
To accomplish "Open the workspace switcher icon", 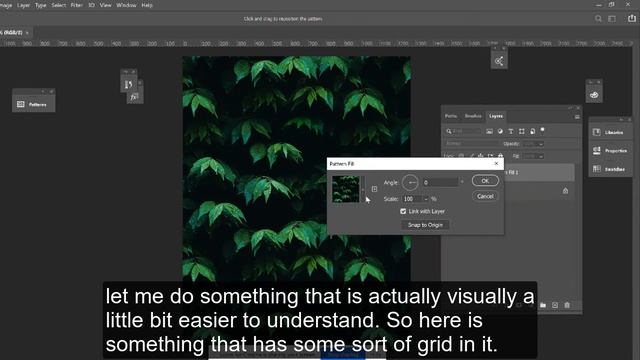I will click(x=612, y=19).
